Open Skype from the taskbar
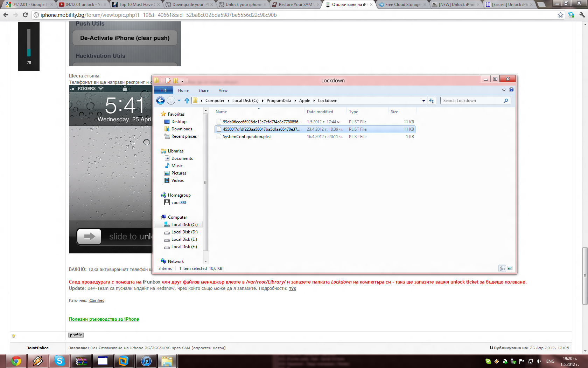 [59, 361]
